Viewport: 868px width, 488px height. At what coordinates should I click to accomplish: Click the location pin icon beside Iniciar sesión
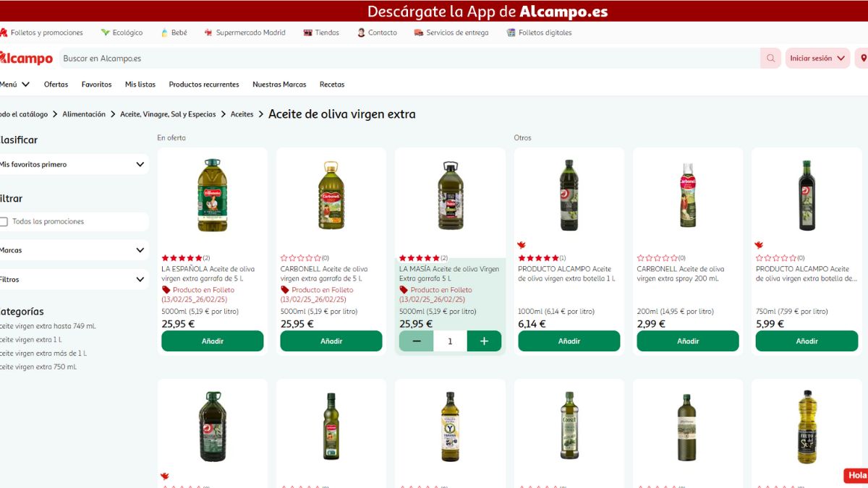click(x=862, y=59)
